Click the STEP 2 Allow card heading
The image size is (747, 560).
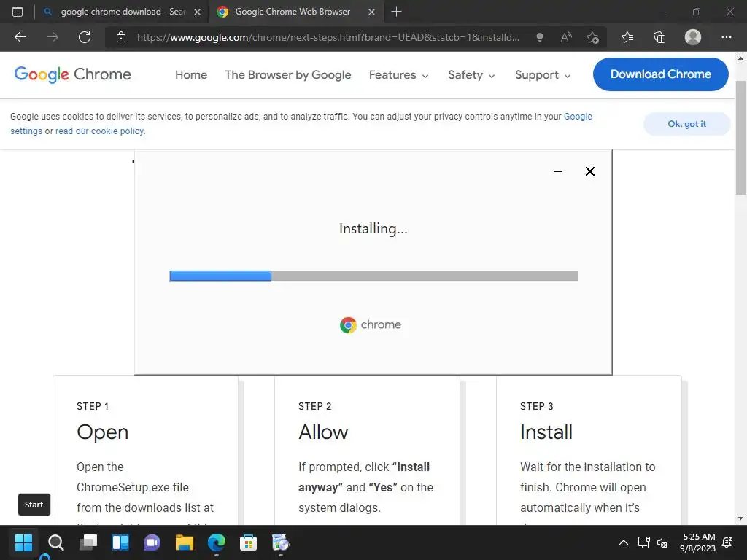(323, 432)
